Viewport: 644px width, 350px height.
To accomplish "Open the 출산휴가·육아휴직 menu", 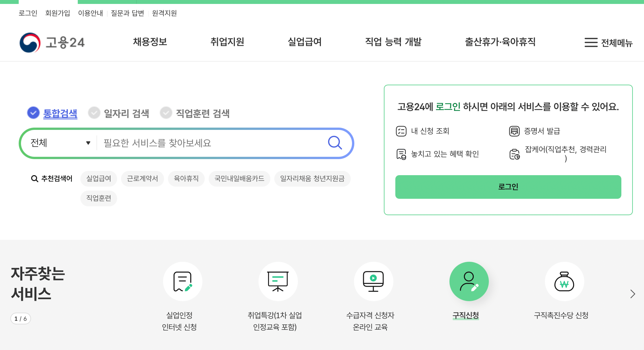I will tap(500, 42).
